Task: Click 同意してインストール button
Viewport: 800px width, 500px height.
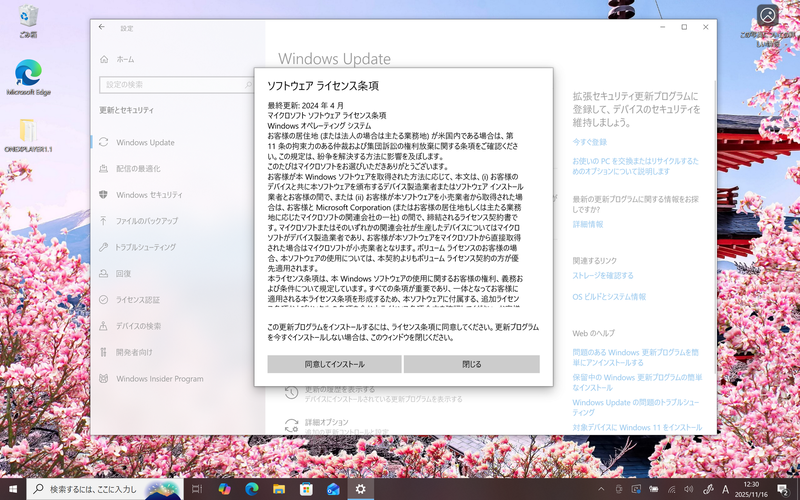Action: pos(334,364)
